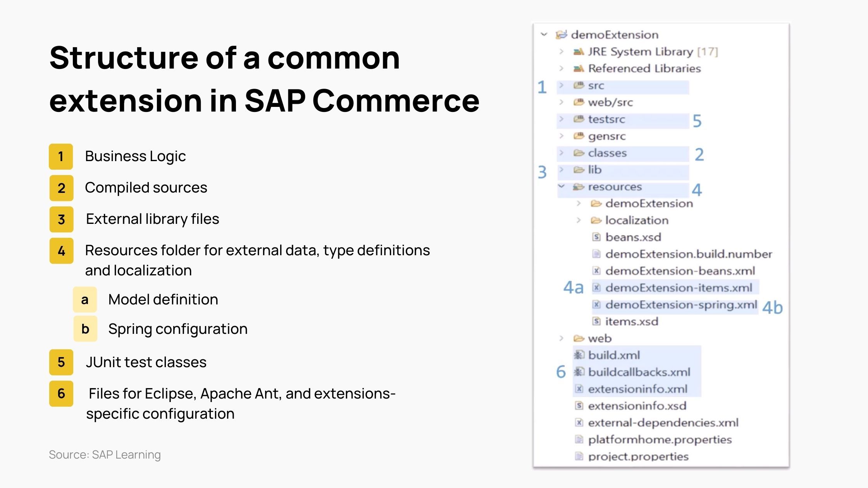Click the testsrc package folder icon
The height and width of the screenshot is (488, 868).
(x=579, y=119)
